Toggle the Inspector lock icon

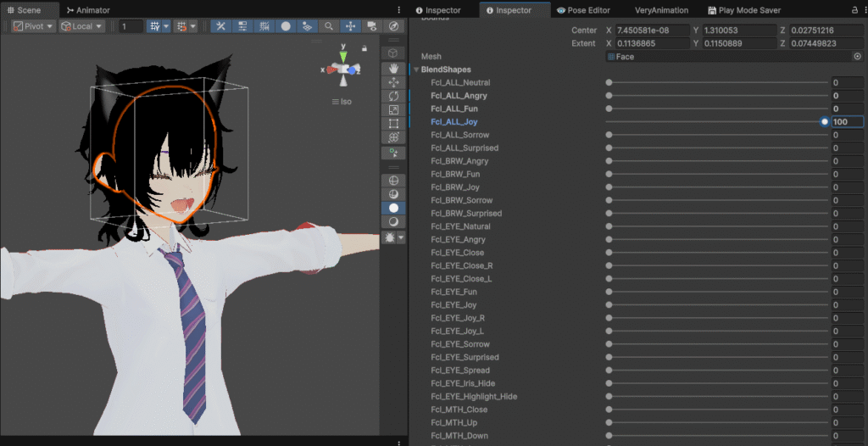pyautogui.click(x=854, y=10)
